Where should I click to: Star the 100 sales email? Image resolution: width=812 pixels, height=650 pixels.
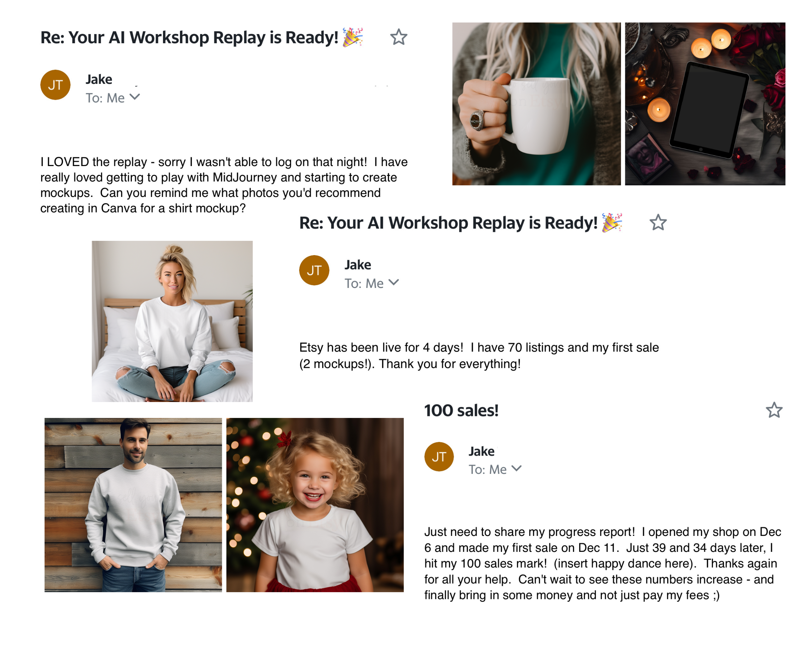pos(774,410)
